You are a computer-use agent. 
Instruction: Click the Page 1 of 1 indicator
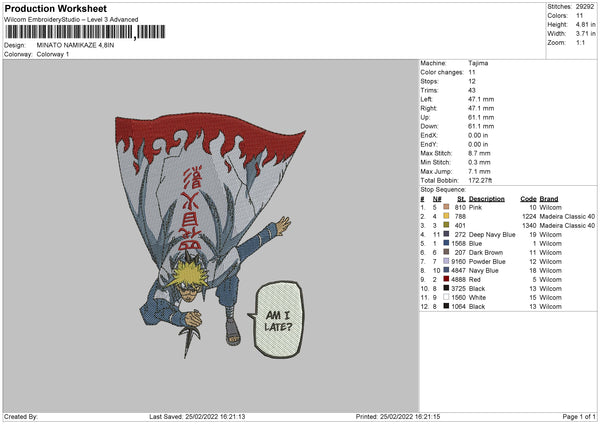pos(579,416)
